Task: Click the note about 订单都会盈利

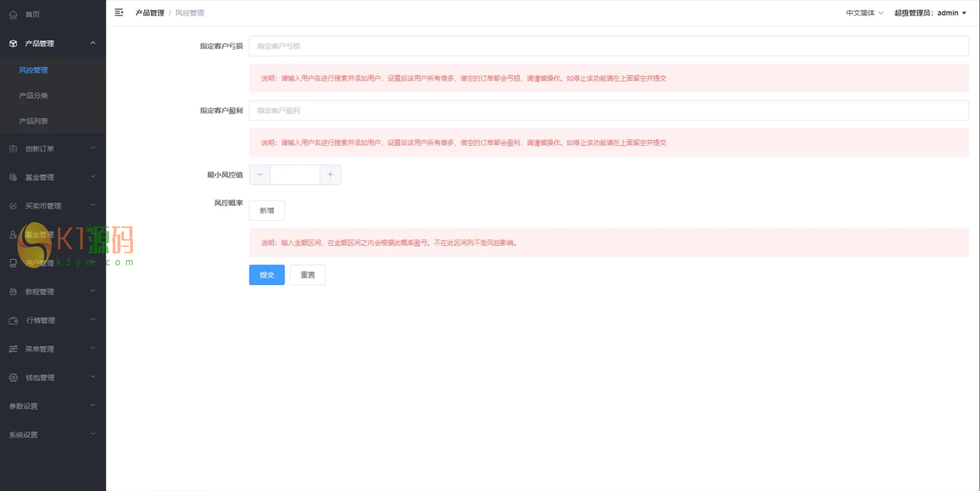Action: (609, 142)
